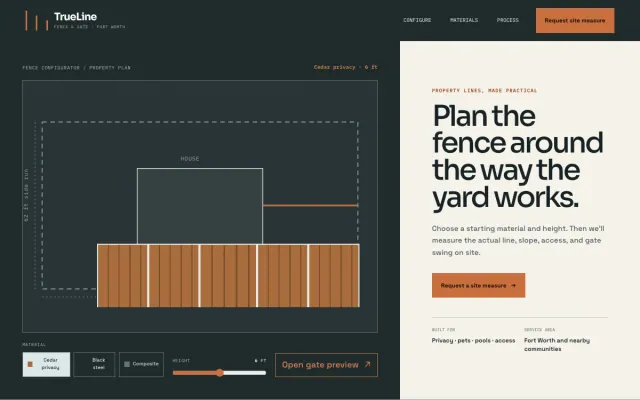Viewport: 640px width, 400px height.
Task: Click the 'Choose a starting material' paragraph
Action: [518, 240]
